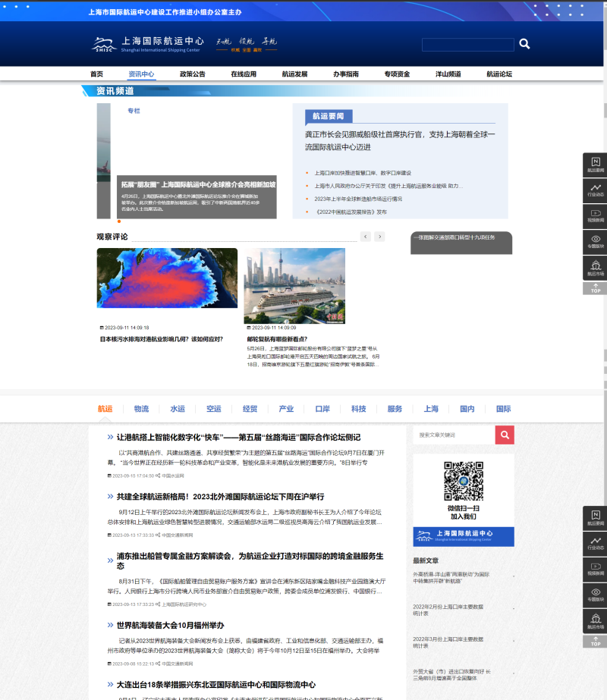Select 航运市场 ship icon in upper floating sidebar

coord(596,267)
